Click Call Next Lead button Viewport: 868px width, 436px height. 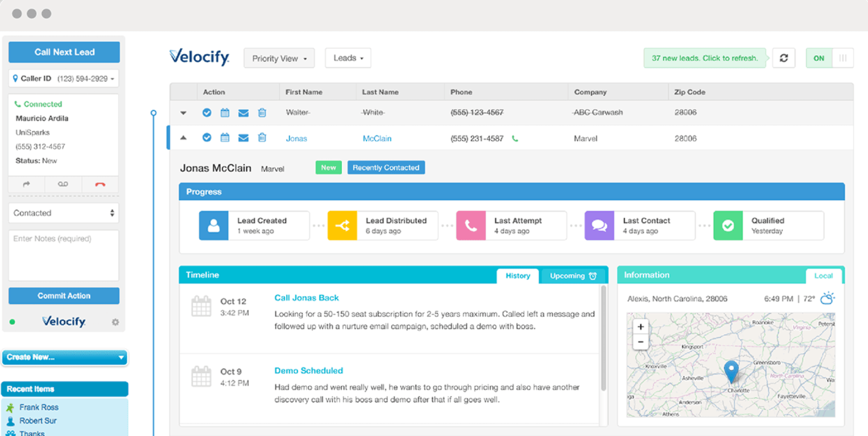coord(64,52)
